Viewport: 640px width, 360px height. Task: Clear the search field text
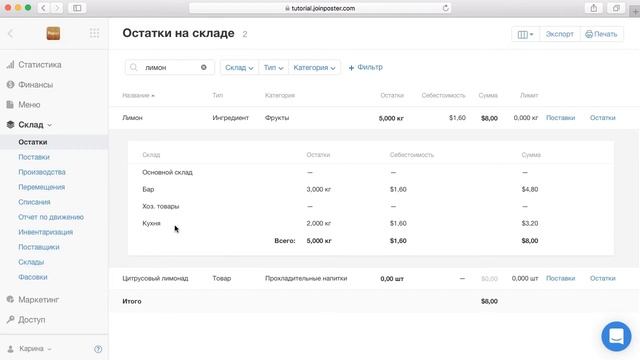coord(204,67)
